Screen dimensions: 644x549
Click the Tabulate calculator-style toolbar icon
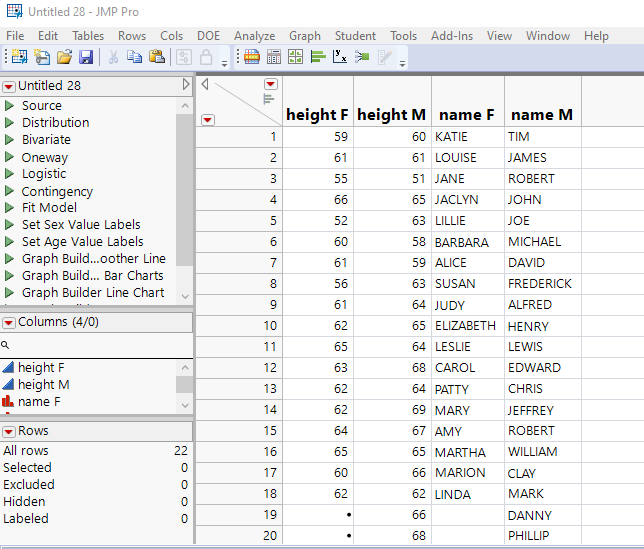(x=274, y=57)
